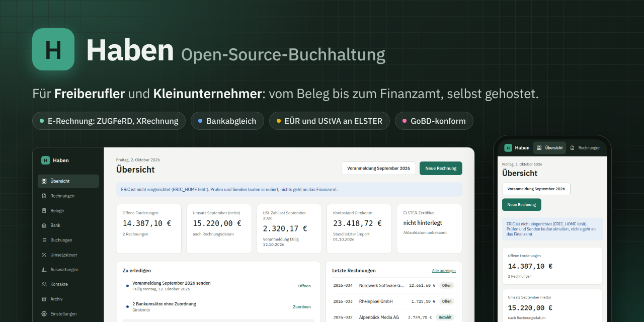Click the Öffnen link for Voranmeldung task

[304, 286]
